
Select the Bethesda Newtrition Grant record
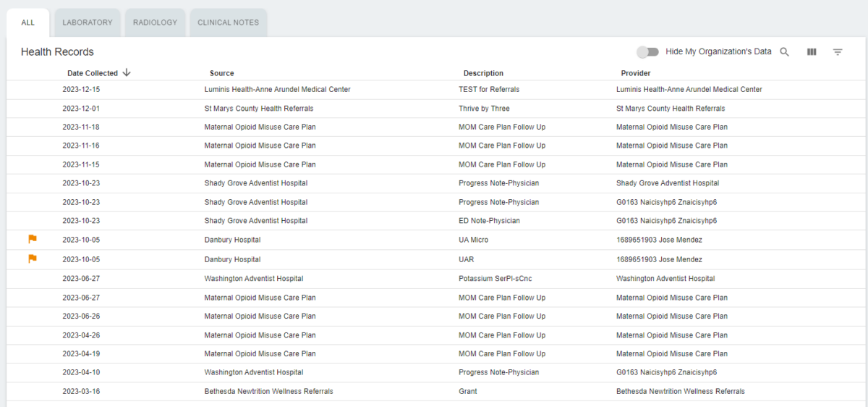click(467, 392)
